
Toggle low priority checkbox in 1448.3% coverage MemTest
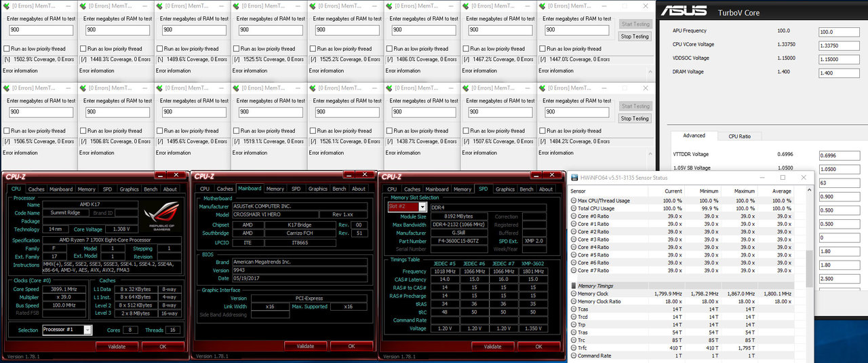[x=83, y=49]
